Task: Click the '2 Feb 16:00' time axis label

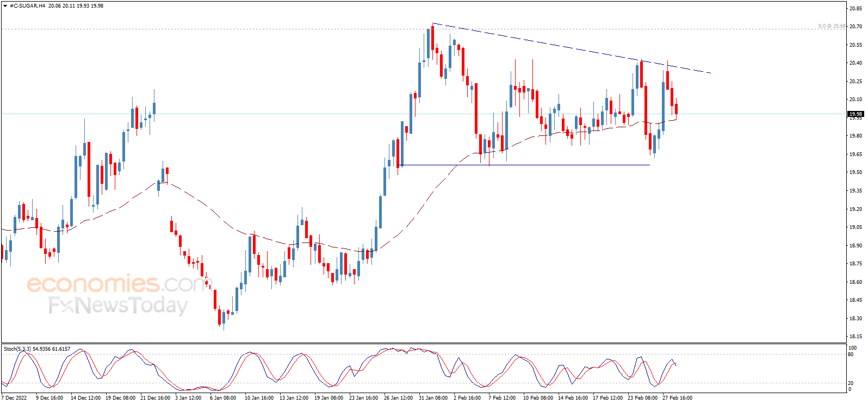Action: click(x=467, y=398)
